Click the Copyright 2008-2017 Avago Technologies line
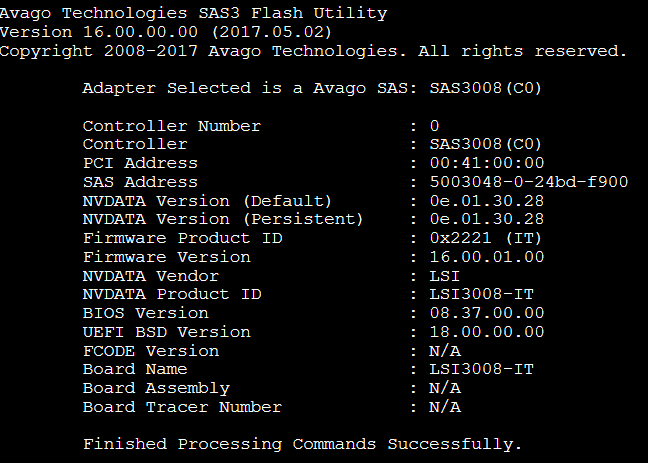The image size is (648, 463). [314, 51]
